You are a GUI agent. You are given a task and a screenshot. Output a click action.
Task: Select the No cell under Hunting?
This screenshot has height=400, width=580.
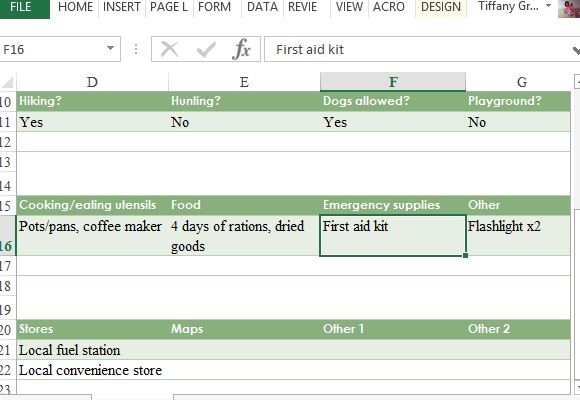(x=244, y=122)
